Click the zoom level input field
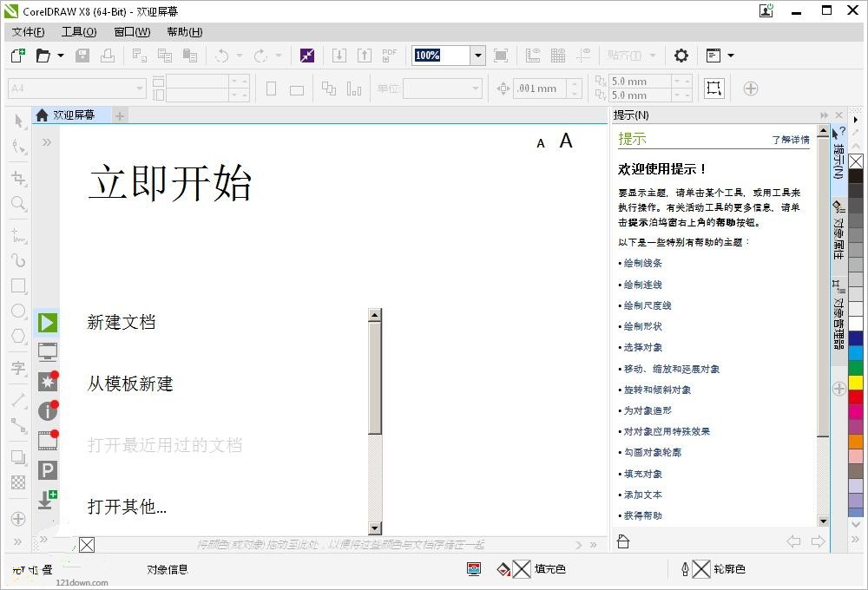Viewport: 868px width, 590px height. point(442,56)
